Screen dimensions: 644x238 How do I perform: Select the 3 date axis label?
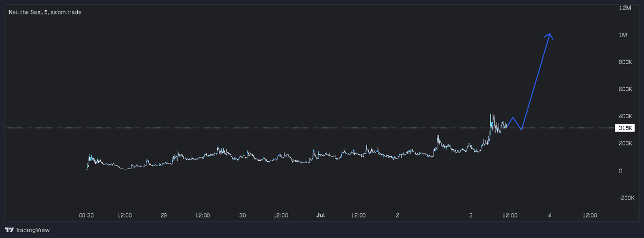click(x=471, y=215)
